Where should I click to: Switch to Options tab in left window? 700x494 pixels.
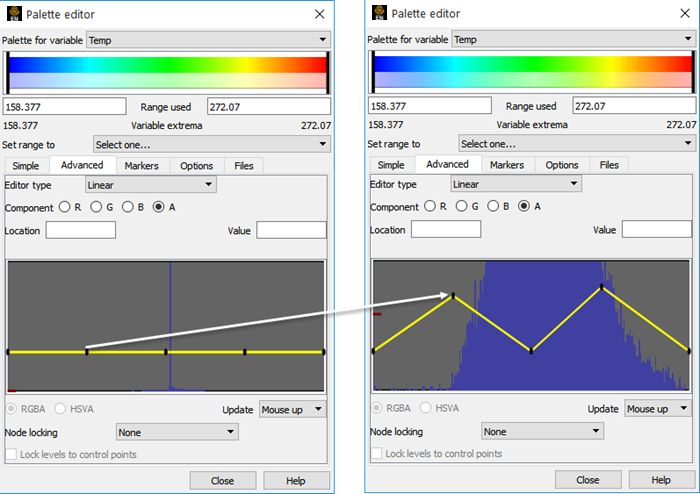click(x=196, y=166)
